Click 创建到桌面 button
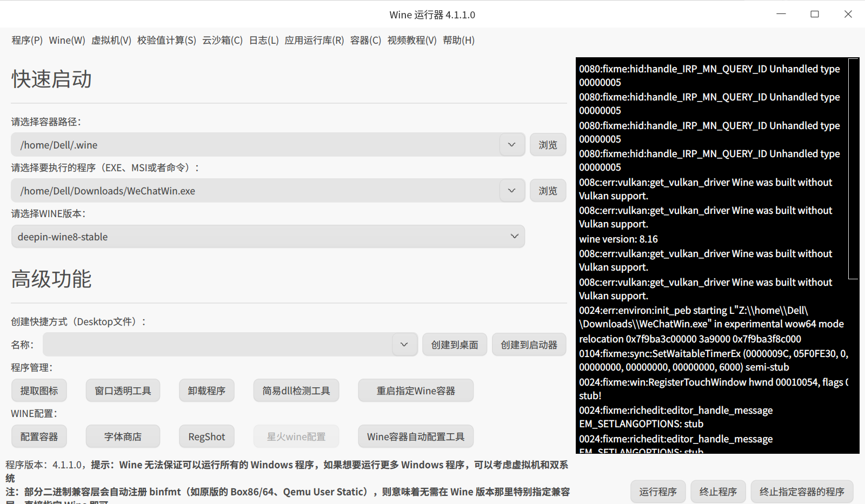 (x=455, y=345)
